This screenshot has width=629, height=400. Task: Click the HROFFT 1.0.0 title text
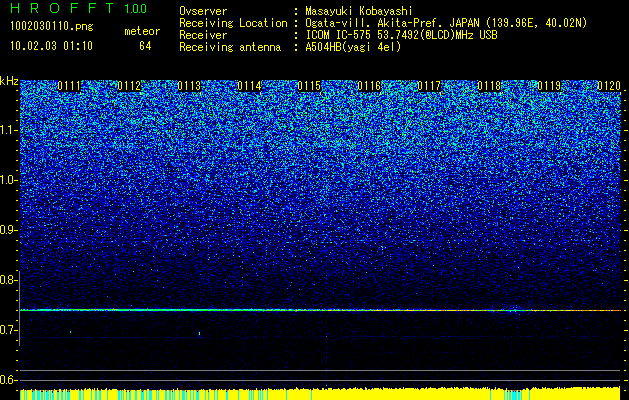pyautogui.click(x=79, y=8)
